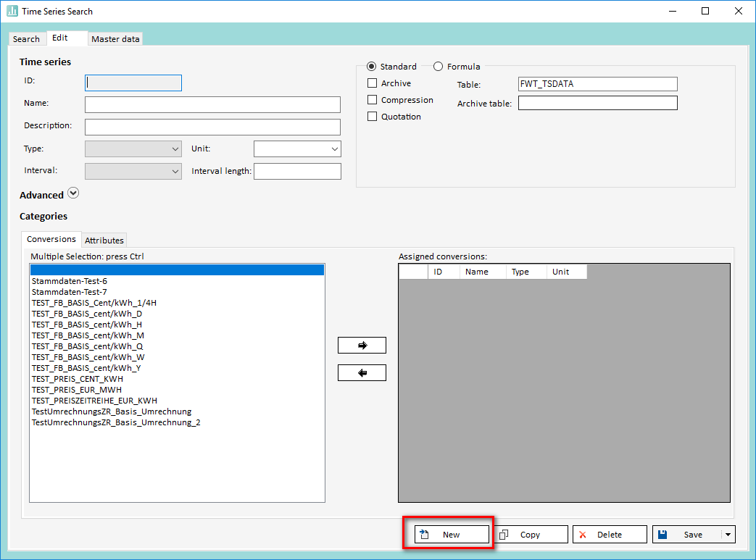This screenshot has height=560, width=756.
Task: Toggle the Compression checkbox
Action: tap(373, 100)
